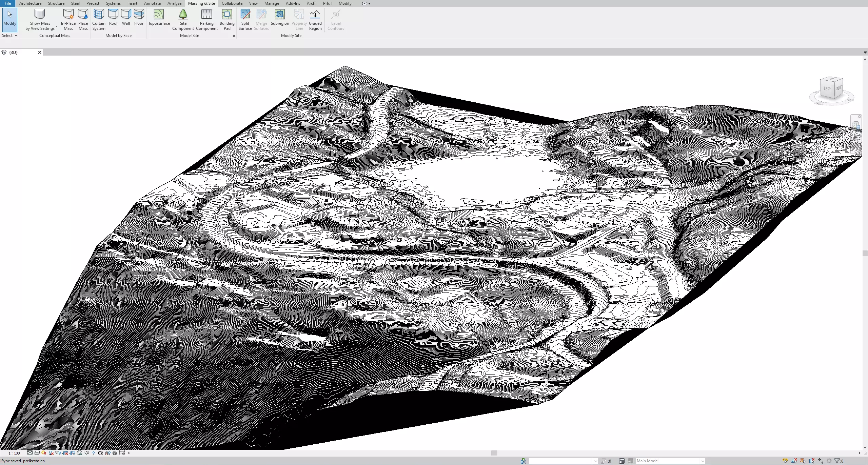Screen dimensions: 868x465
Task: Toggle Sun Path off in view controls
Action: coord(44,453)
